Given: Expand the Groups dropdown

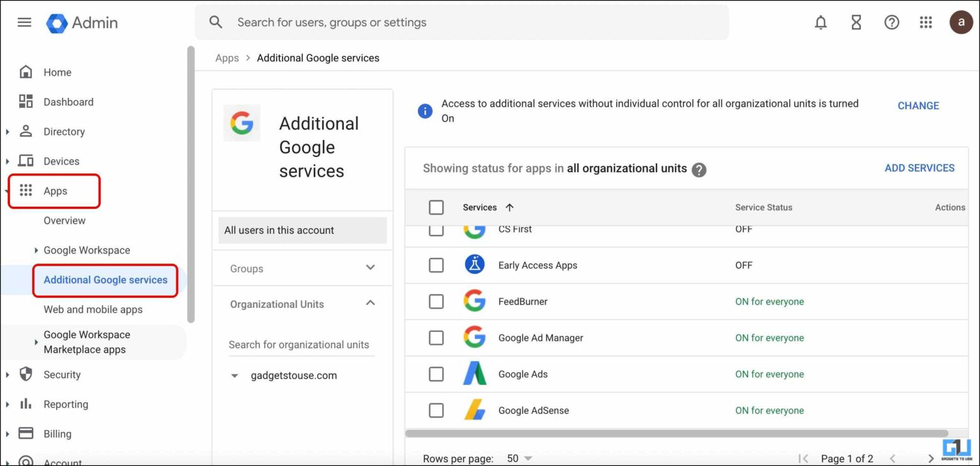Looking at the screenshot, I should click(370, 267).
